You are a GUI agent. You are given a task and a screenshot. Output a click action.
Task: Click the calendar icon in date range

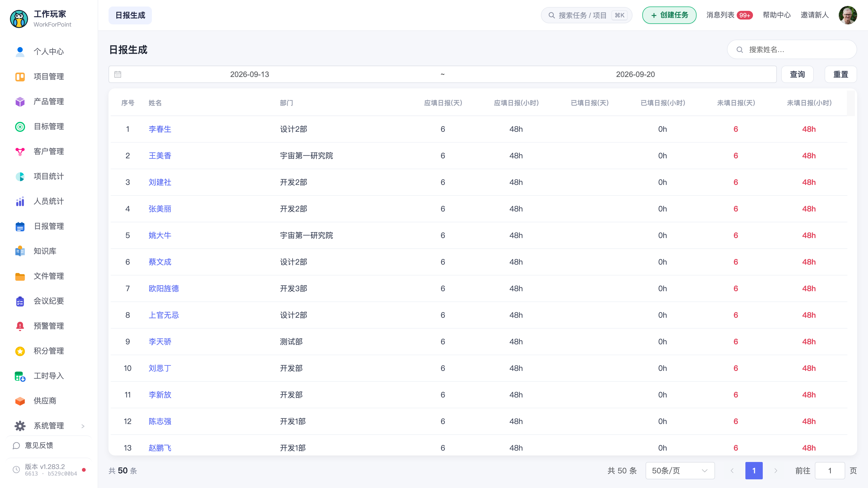(118, 75)
